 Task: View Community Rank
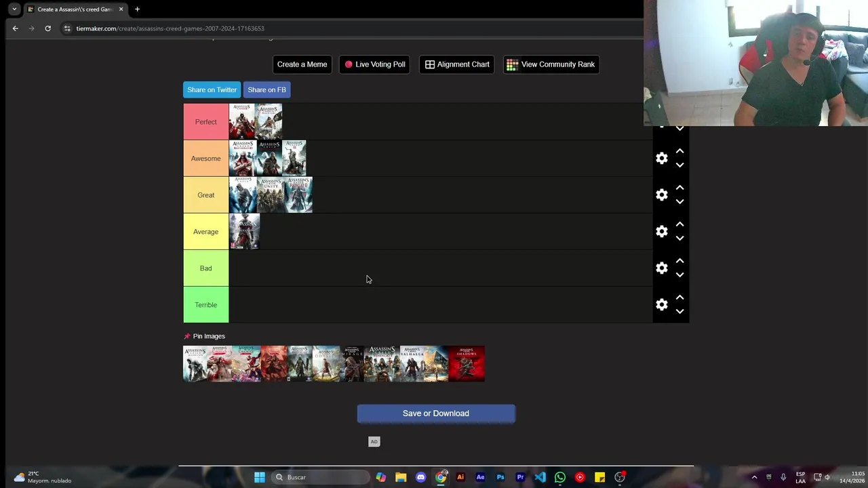[551, 64]
